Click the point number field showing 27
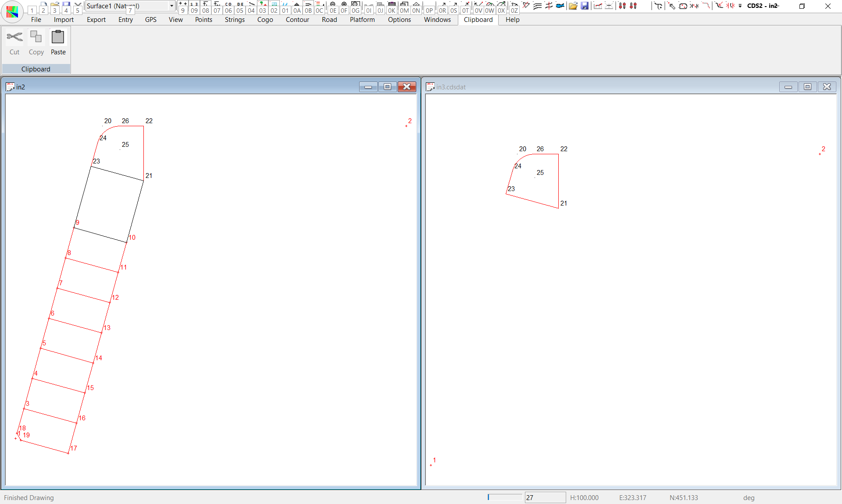This screenshot has width=842, height=504. point(545,497)
